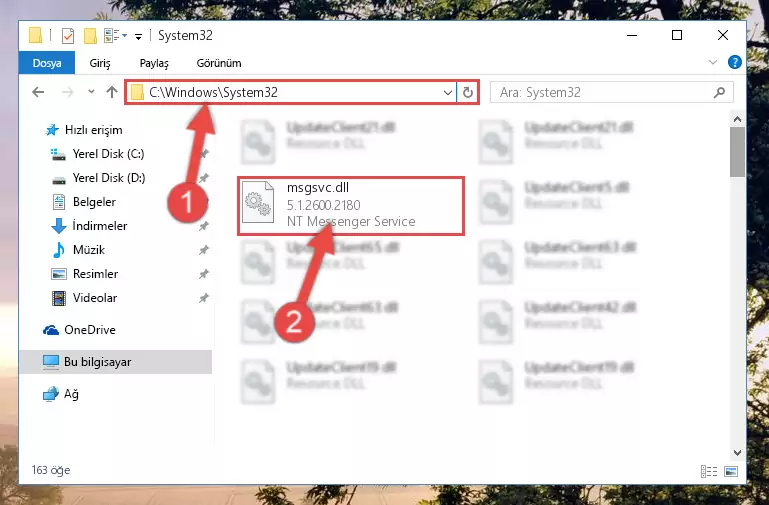Go back with the left arrow button
The width and height of the screenshot is (769, 505).
point(38,92)
